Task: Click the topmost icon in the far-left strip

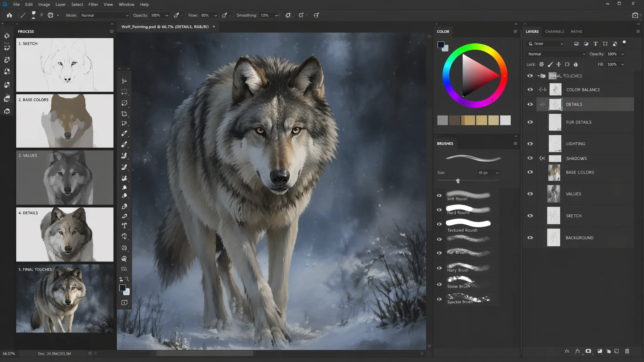Action: tap(7, 36)
